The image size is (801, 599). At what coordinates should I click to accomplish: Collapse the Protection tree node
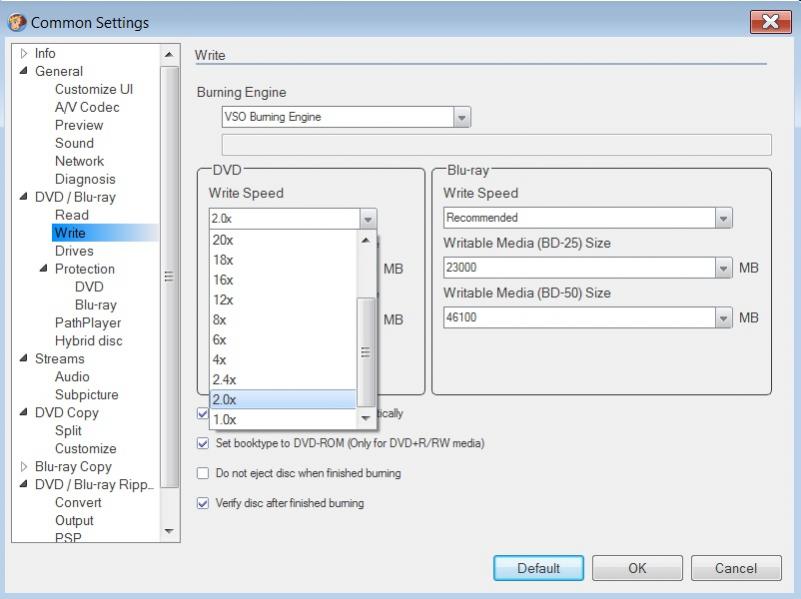(44, 269)
